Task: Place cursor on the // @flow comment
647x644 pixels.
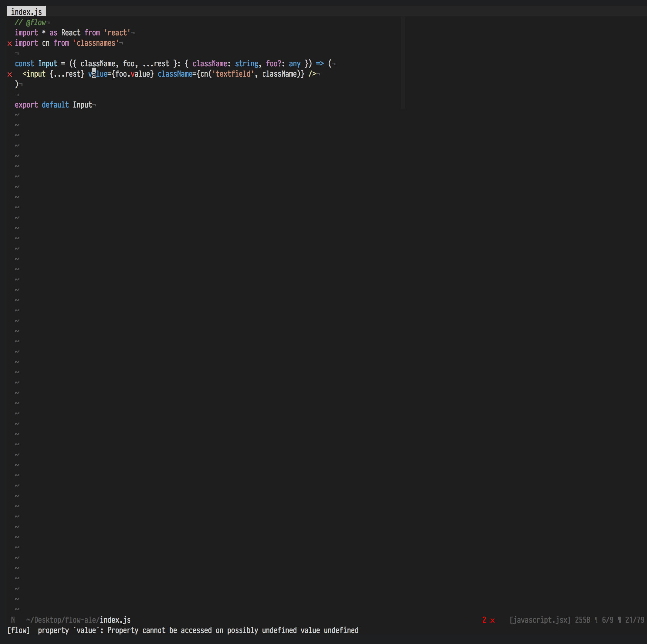Action: point(30,23)
